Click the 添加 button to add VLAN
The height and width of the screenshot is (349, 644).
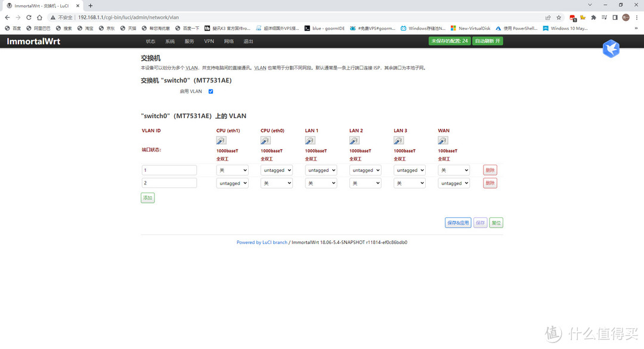(x=147, y=197)
